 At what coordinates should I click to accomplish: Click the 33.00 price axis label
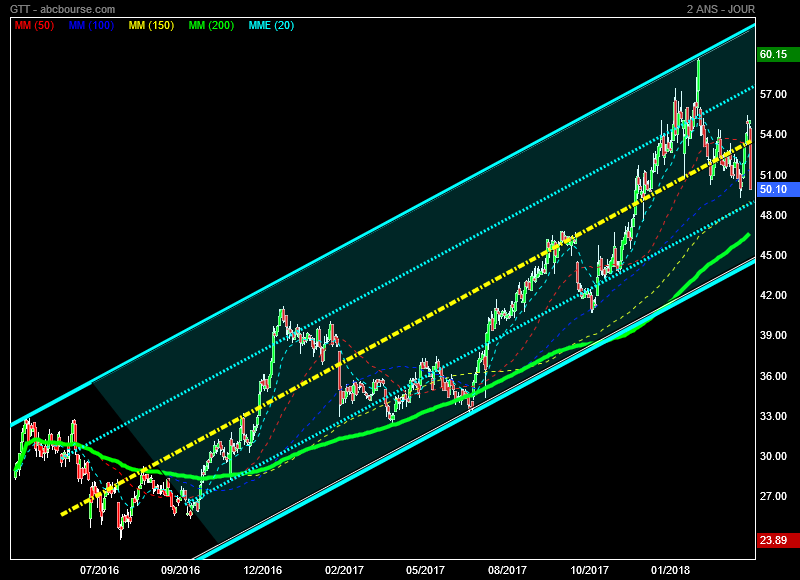773,416
